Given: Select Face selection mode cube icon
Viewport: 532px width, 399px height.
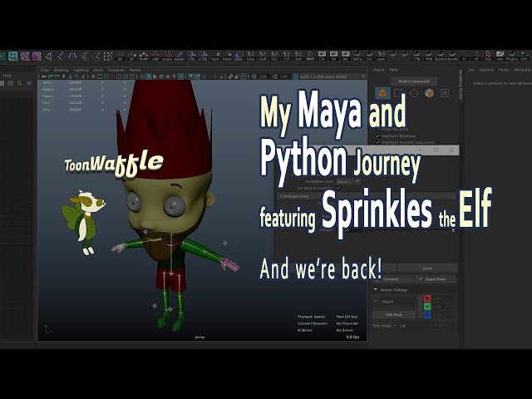Looking at the screenshot, I should [429, 92].
